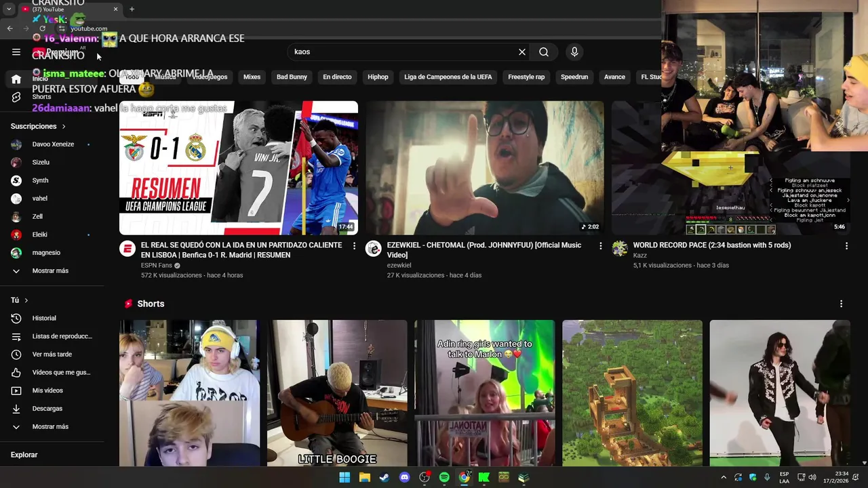The width and height of the screenshot is (868, 488).
Task: Open the YouTube hamburger guide menu
Action: 16,52
